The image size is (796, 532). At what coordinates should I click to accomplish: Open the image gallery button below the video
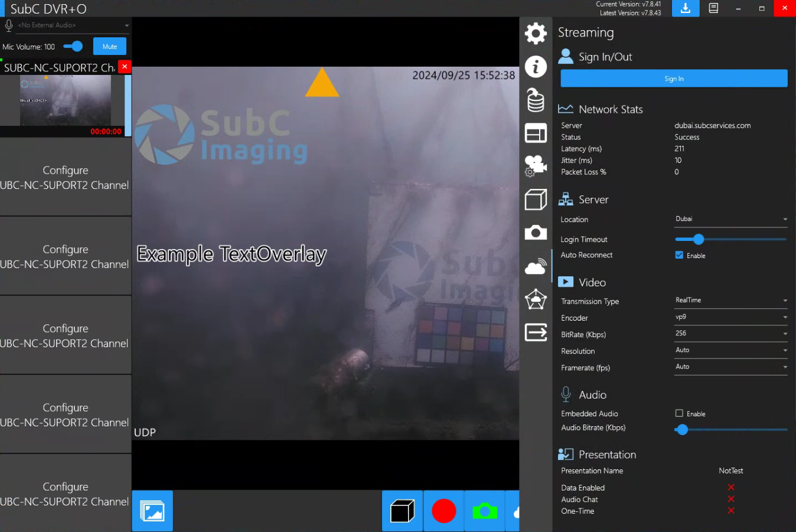pyautogui.click(x=152, y=511)
